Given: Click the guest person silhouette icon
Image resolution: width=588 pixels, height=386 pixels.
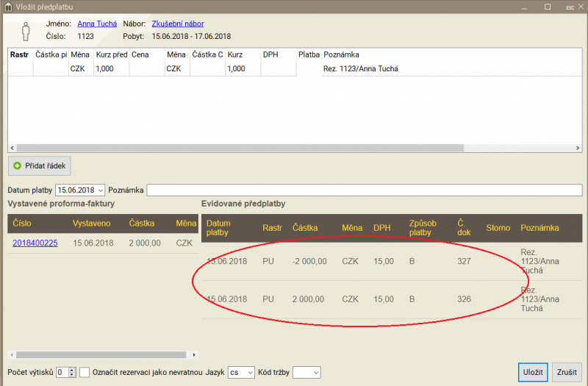Looking at the screenshot, I should tap(25, 31).
